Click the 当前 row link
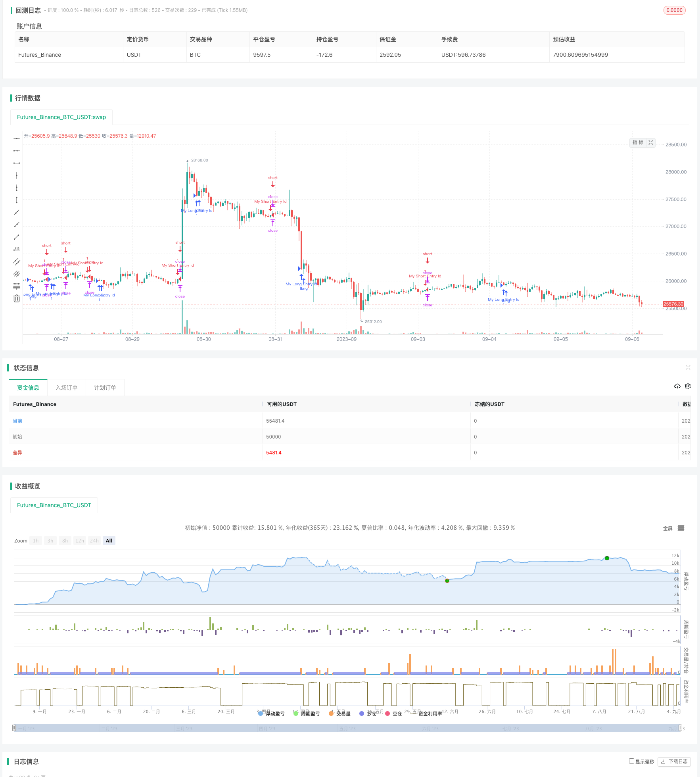This screenshot has height=777, width=700. pyautogui.click(x=17, y=421)
